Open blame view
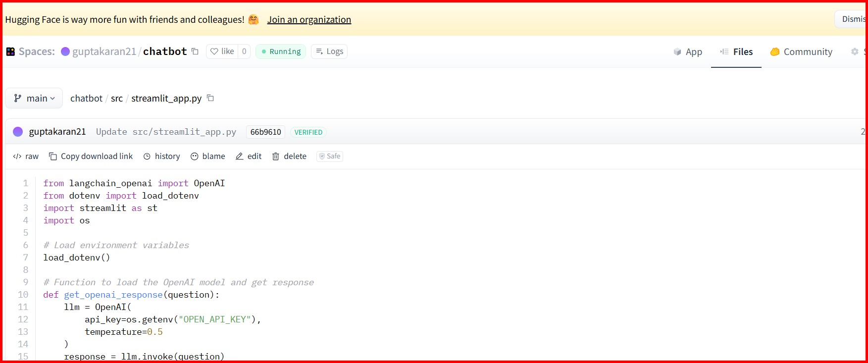Screen dimensions: 868x363 pyautogui.click(x=208, y=156)
